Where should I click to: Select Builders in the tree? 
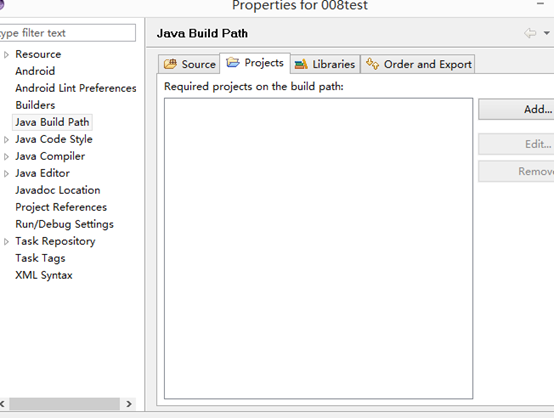tap(35, 105)
